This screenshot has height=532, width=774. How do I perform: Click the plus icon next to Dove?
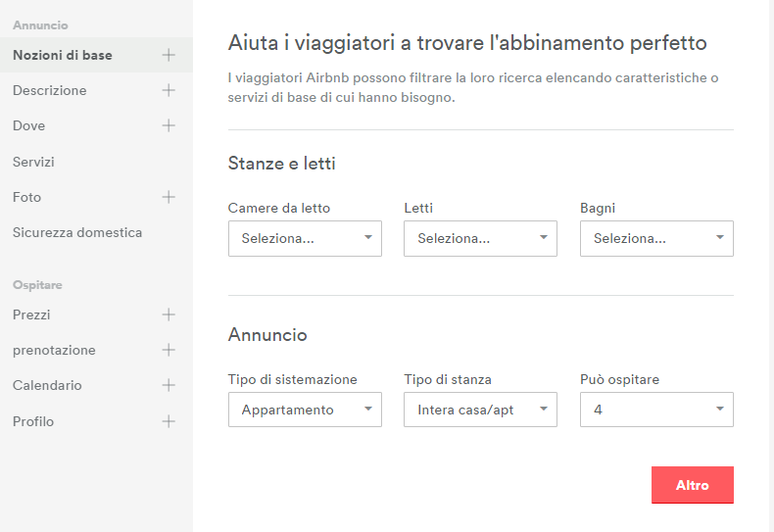169,125
